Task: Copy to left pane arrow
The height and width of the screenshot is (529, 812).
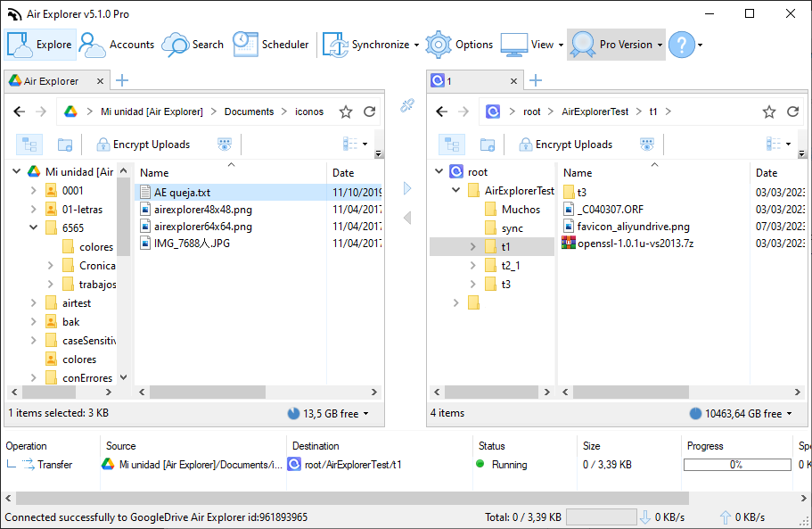Action: [407, 218]
